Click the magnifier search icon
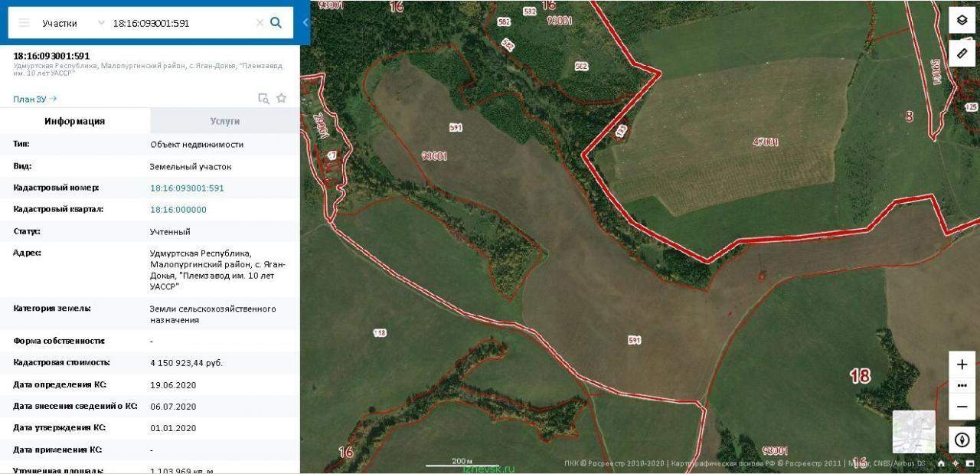 click(x=276, y=23)
